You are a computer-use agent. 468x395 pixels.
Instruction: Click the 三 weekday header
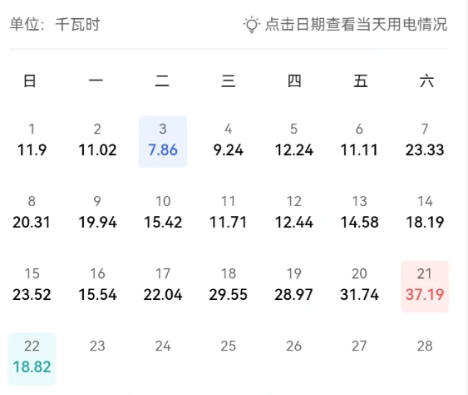[228, 81]
